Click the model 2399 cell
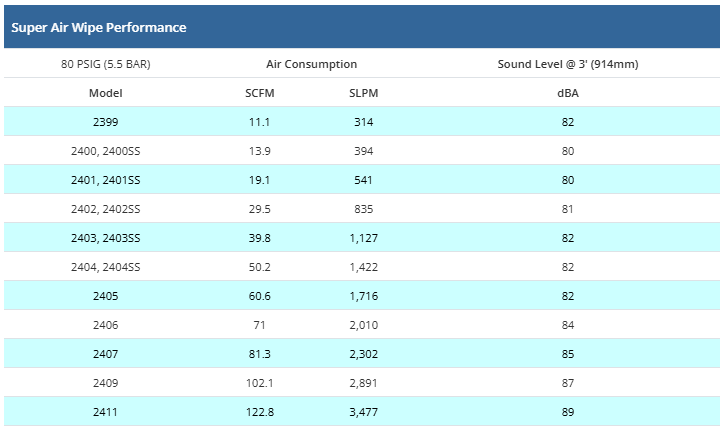This screenshot has height=440, width=726. pyautogui.click(x=106, y=122)
